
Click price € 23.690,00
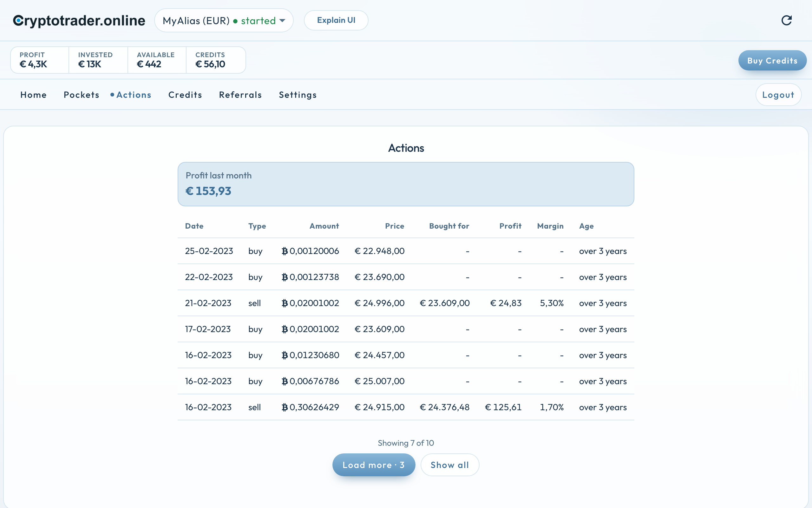(x=379, y=277)
